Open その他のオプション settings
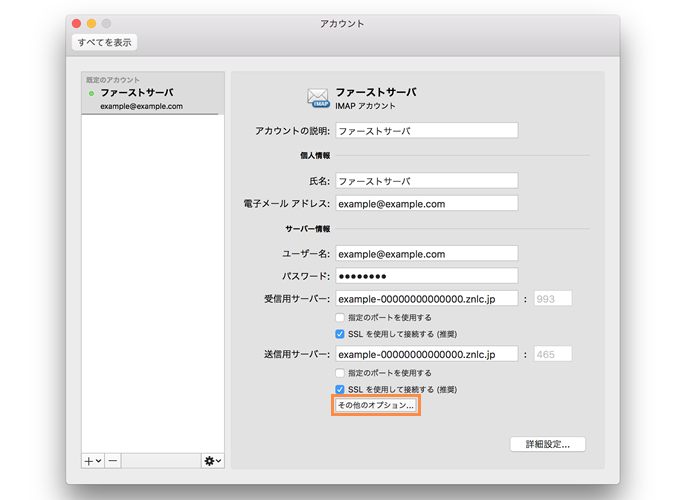 (x=375, y=406)
